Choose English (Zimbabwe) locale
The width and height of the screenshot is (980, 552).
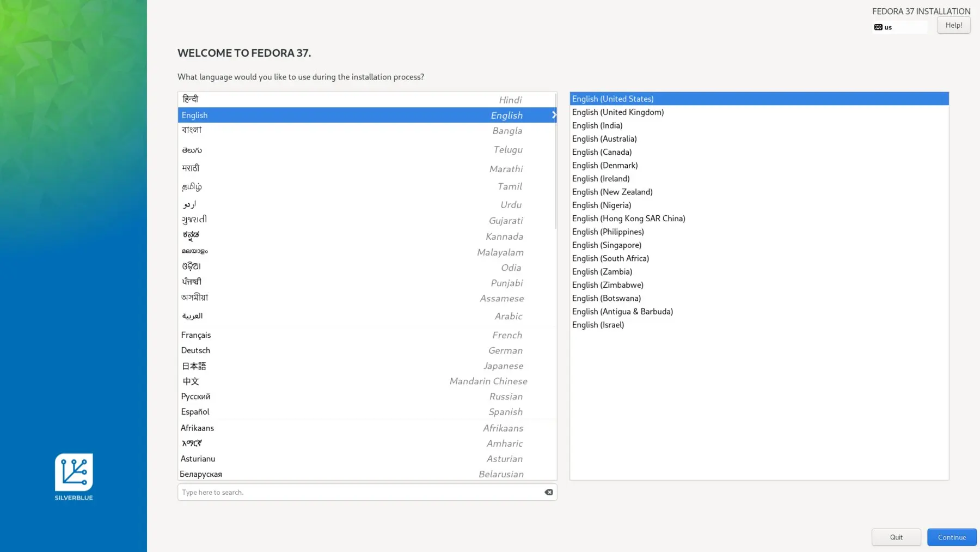pyautogui.click(x=759, y=285)
